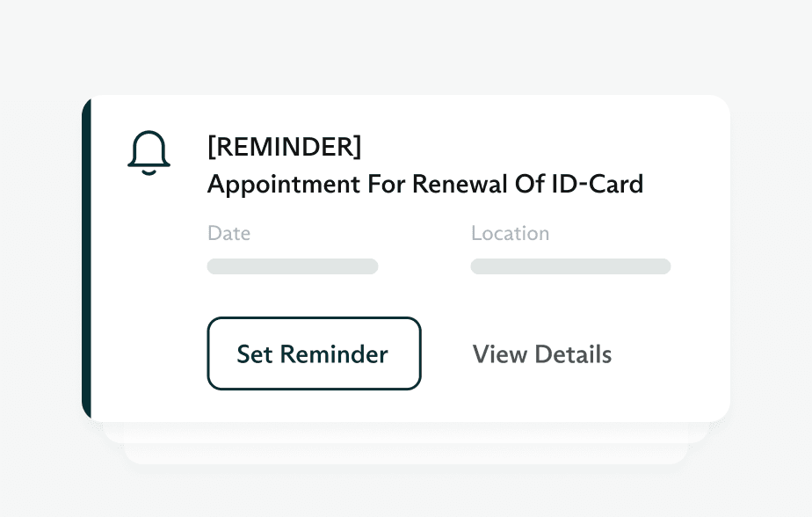The width and height of the screenshot is (812, 517).
Task: Click the dark accent stripe on card edge
Action: pos(86,258)
